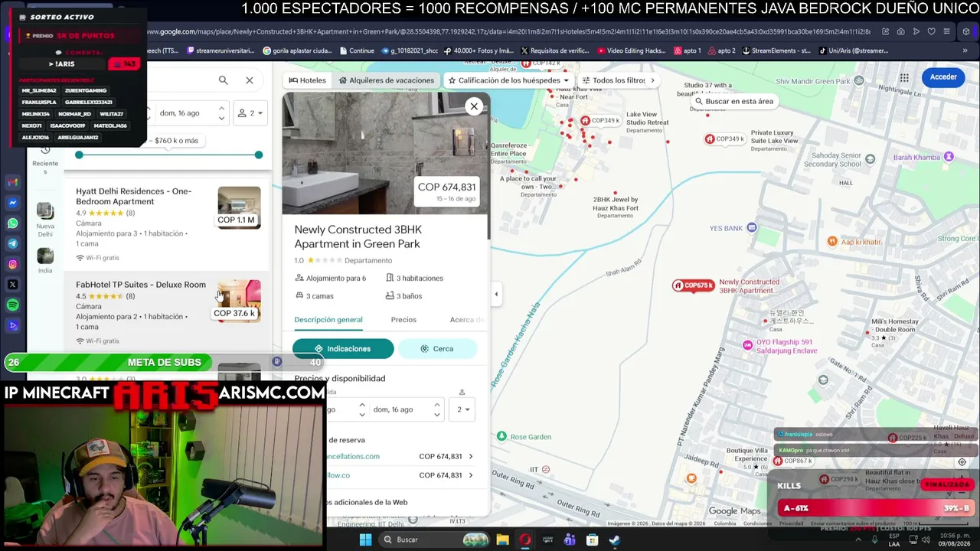Click the Cerca nearby button
The image size is (980, 551).
coord(437,349)
